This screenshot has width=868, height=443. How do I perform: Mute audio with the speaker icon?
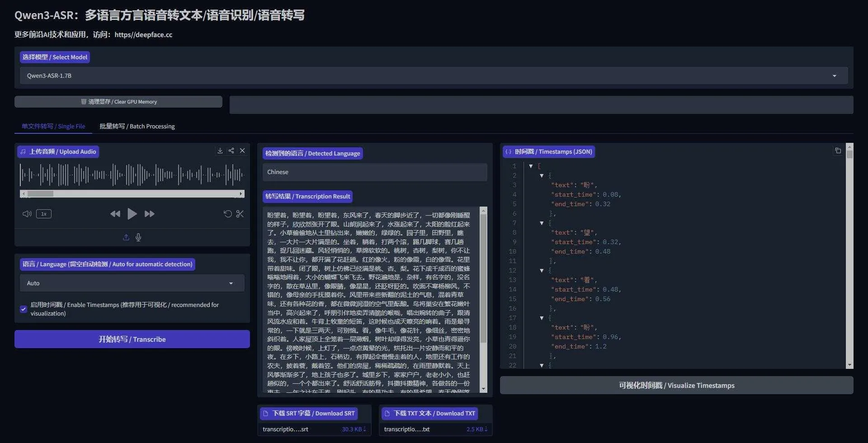click(x=27, y=214)
